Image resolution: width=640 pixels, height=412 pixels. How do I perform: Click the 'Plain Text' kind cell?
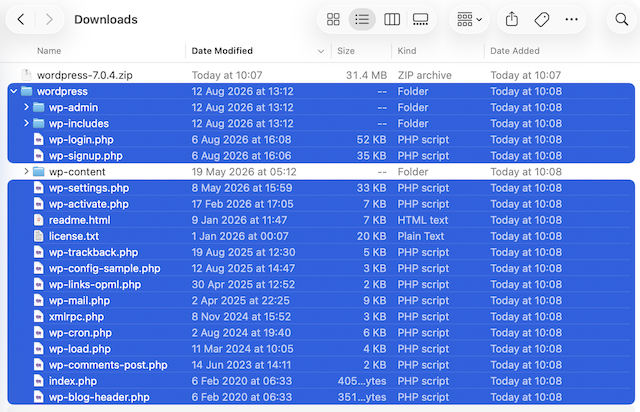[421, 236]
